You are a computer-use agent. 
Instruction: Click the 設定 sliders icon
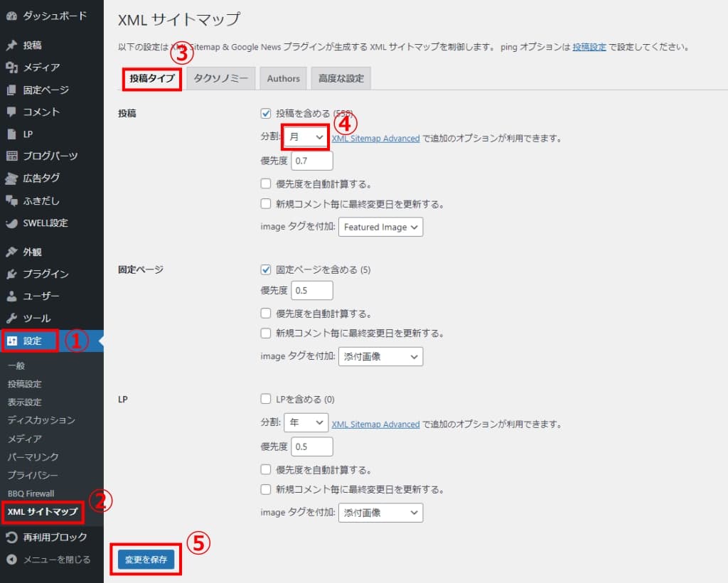point(11,341)
